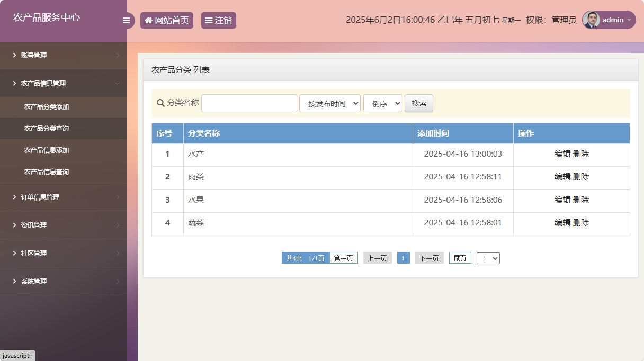Click the arrow icon beside 系统管理
This screenshot has width=644, height=361.
(13, 281)
